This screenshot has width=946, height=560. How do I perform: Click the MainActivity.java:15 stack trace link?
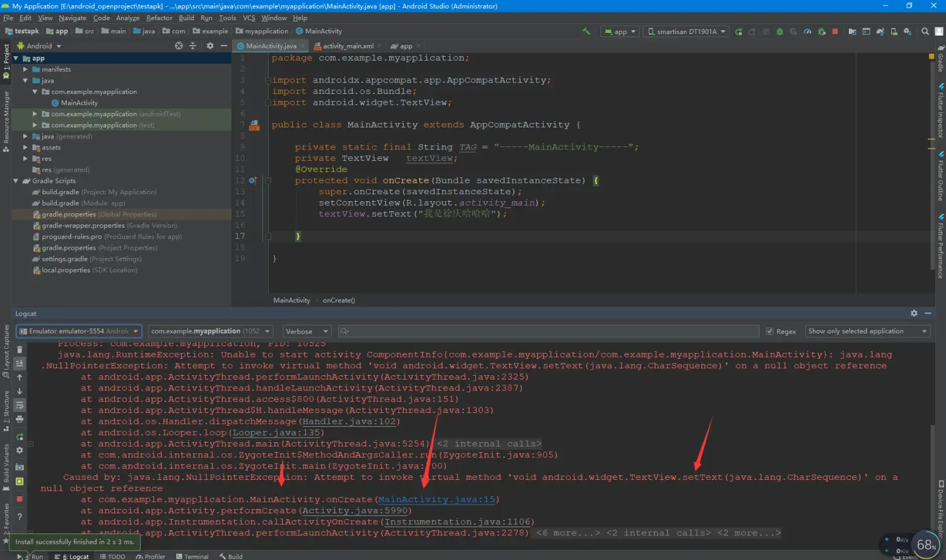pyautogui.click(x=436, y=499)
